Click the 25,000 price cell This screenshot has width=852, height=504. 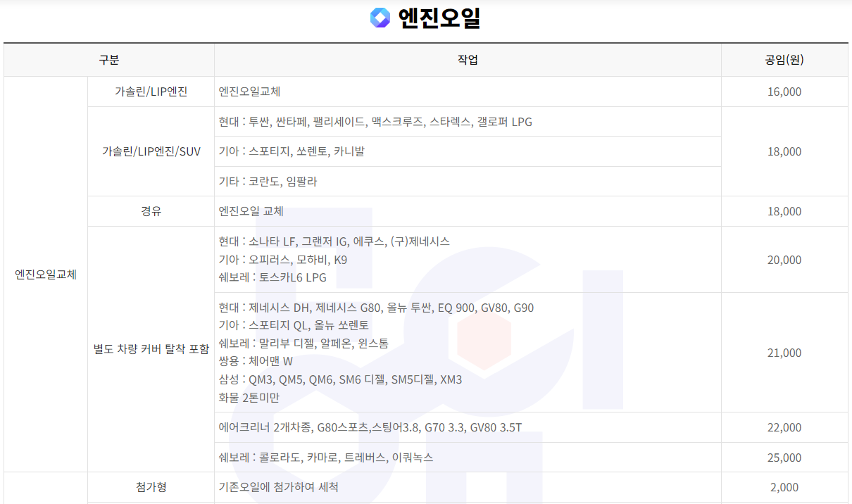tap(784, 458)
